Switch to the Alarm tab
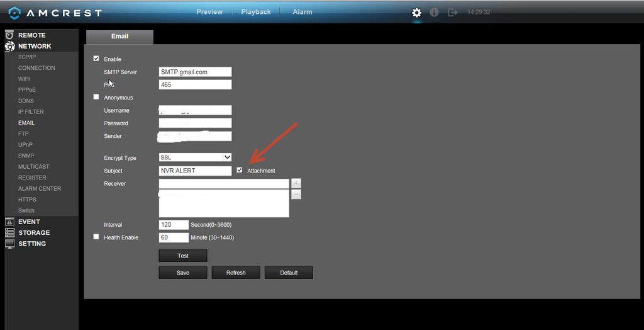 (x=303, y=12)
